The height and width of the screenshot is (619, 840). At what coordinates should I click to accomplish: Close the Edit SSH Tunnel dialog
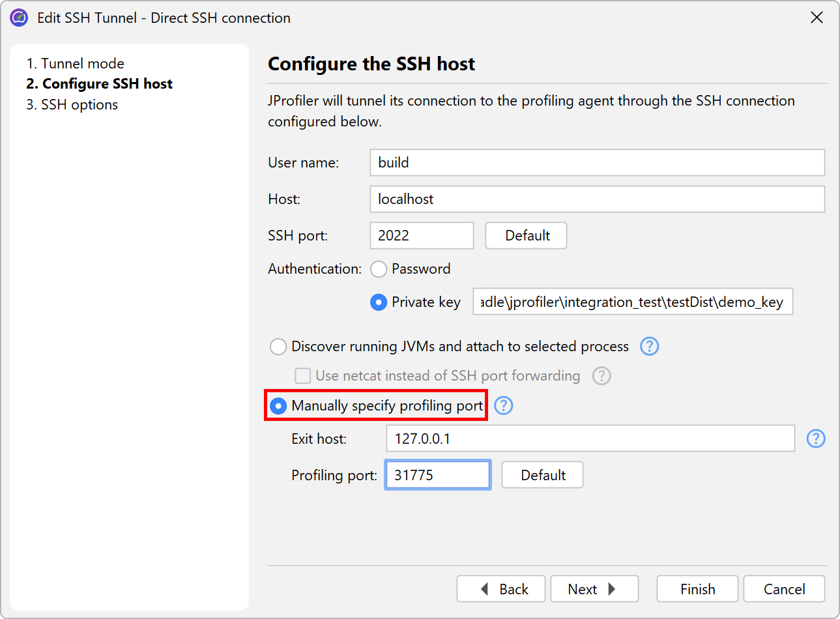point(817,18)
